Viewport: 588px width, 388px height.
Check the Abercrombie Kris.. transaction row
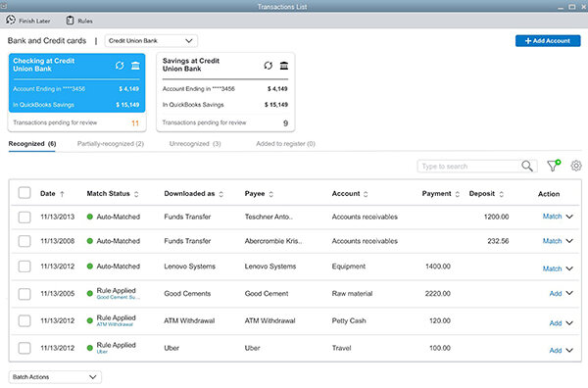[24, 241]
